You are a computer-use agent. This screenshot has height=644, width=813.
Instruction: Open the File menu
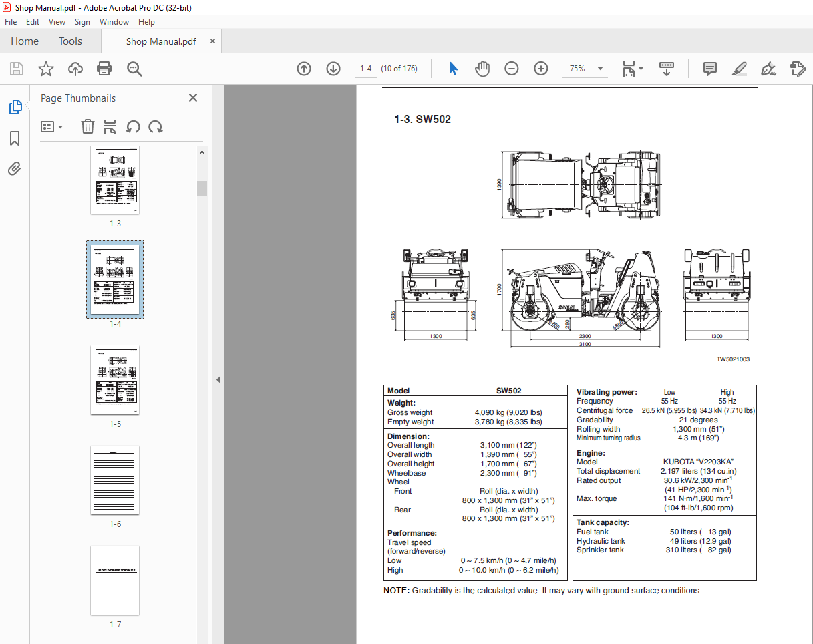(x=11, y=22)
